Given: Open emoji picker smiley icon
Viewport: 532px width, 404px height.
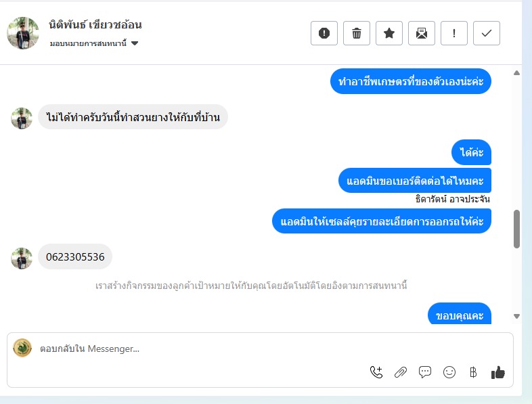Looking at the screenshot, I should (449, 372).
